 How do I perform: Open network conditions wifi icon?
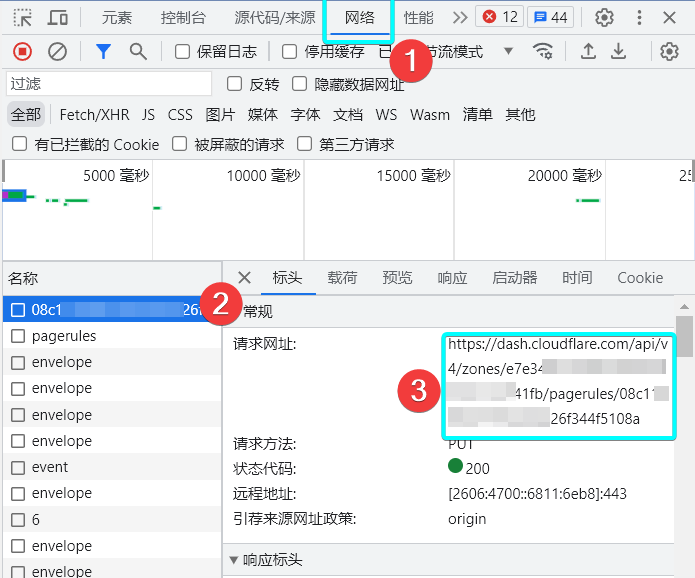click(543, 51)
